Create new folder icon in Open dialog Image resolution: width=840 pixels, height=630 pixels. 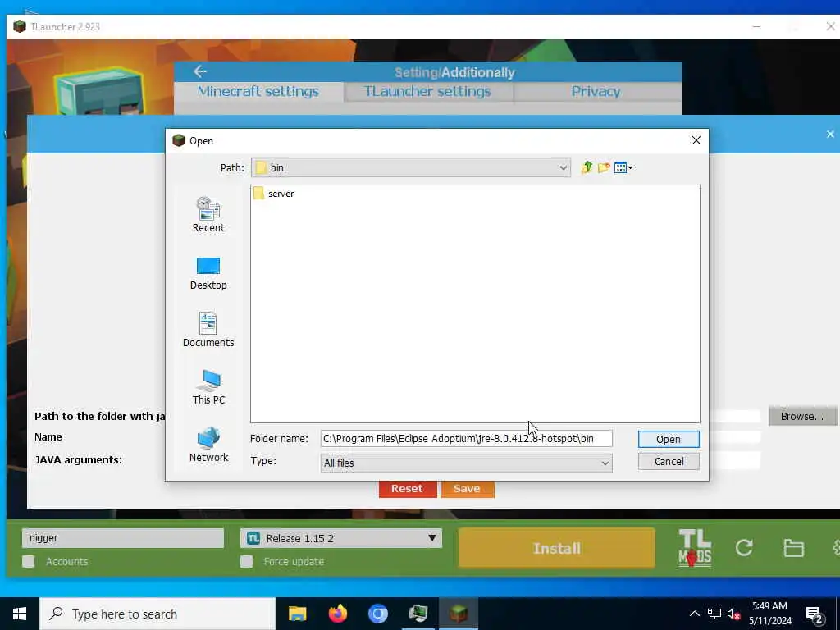click(604, 167)
